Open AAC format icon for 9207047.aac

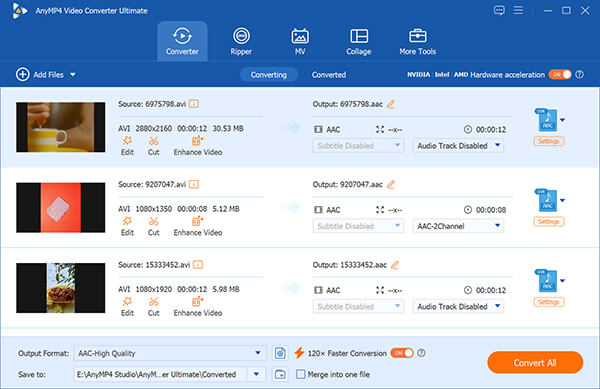pyautogui.click(x=546, y=200)
